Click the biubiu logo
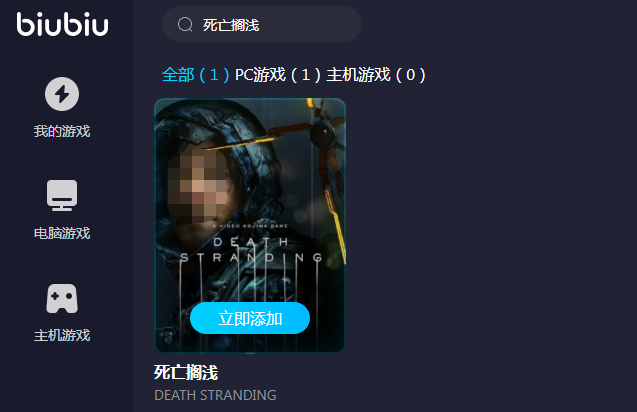The width and height of the screenshot is (637, 412). pos(62,24)
